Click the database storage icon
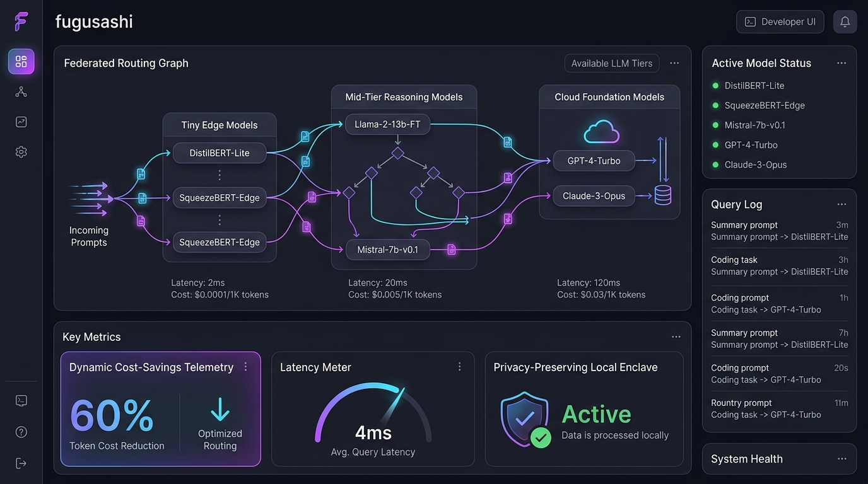Viewport: 868px width, 484px height. pyautogui.click(x=663, y=195)
